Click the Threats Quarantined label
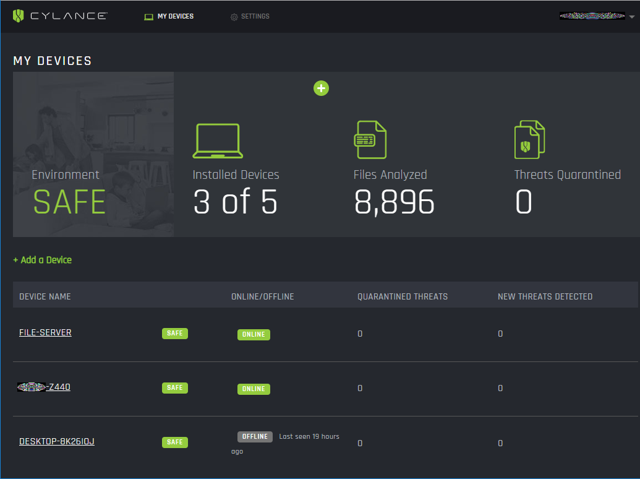The image size is (640, 479). point(567,175)
